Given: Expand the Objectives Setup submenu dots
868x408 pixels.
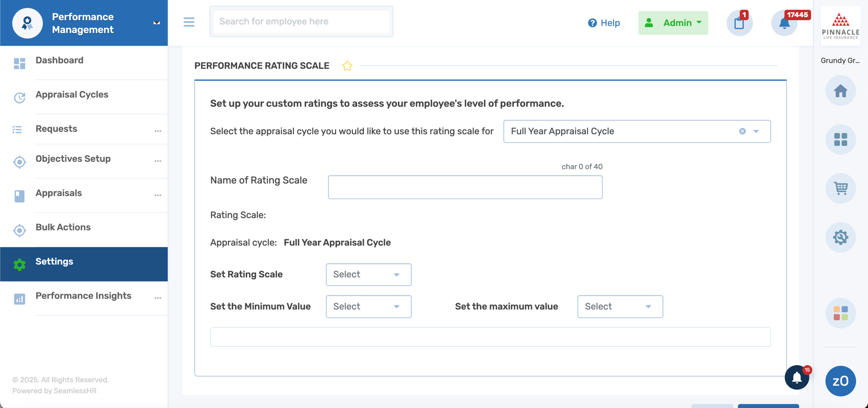Looking at the screenshot, I should point(158,161).
